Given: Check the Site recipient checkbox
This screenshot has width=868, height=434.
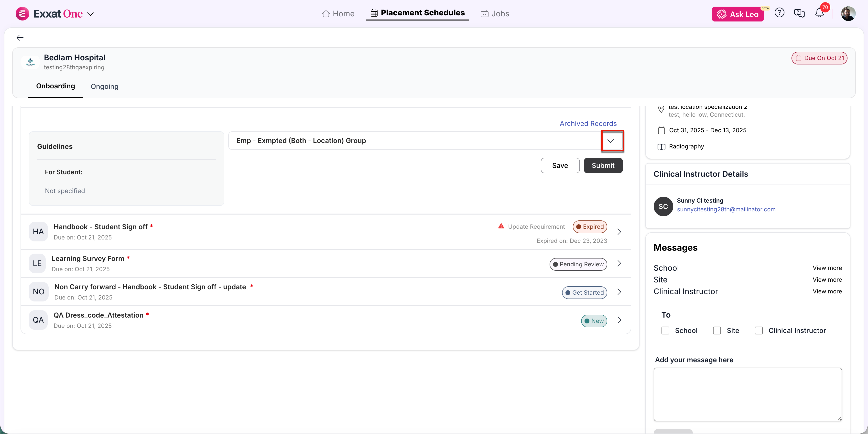Looking at the screenshot, I should 717,331.
